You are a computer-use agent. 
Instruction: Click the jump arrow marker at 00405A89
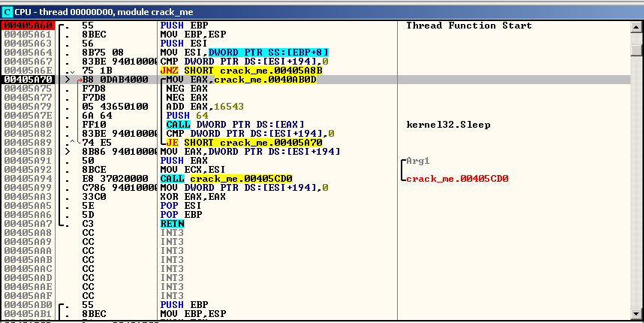point(71,142)
